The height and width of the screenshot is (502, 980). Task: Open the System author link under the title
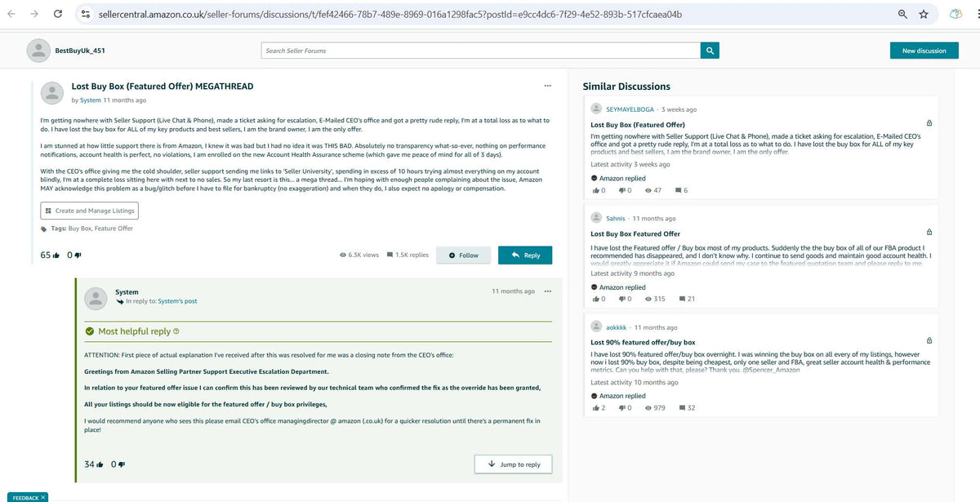(x=90, y=100)
